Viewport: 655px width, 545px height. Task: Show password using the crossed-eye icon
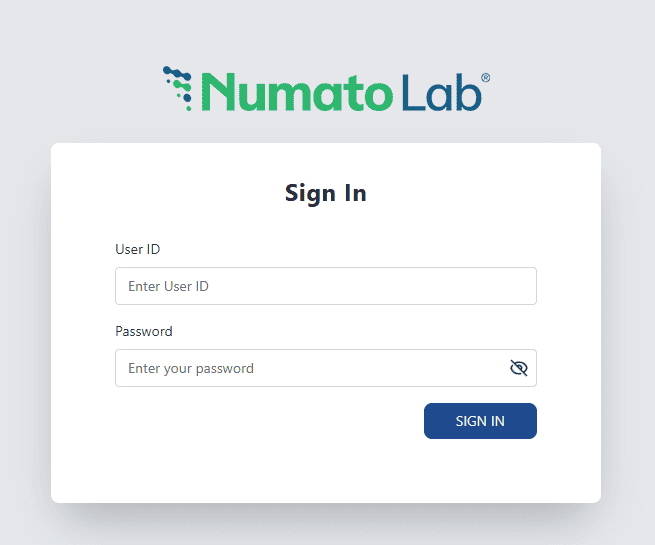tap(518, 368)
